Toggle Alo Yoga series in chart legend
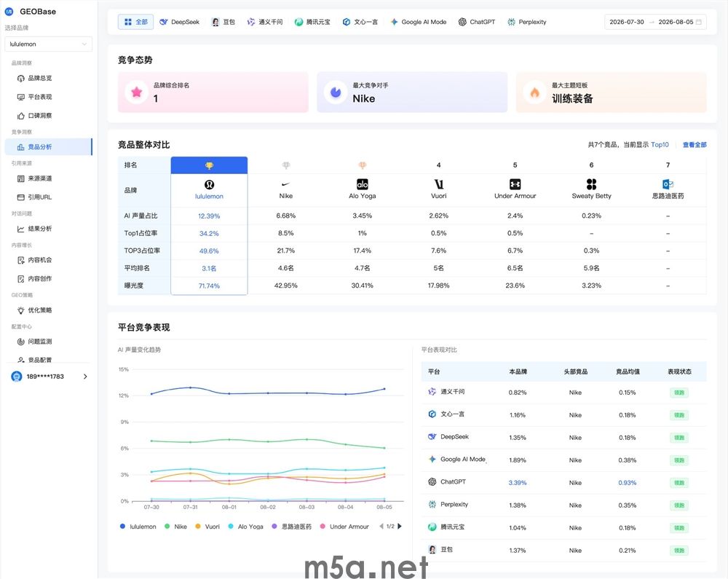Image resolution: width=728 pixels, height=579 pixels. 246,527
